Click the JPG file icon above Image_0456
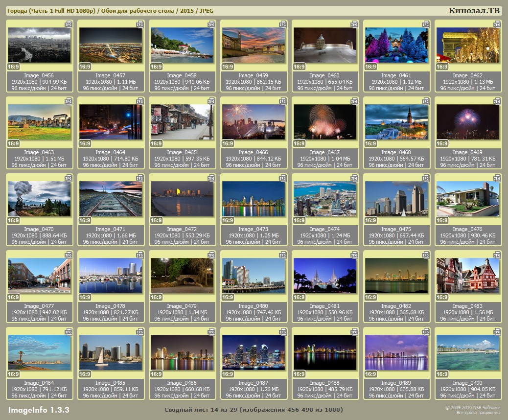This screenshot has width=508, height=420. click(68, 23)
